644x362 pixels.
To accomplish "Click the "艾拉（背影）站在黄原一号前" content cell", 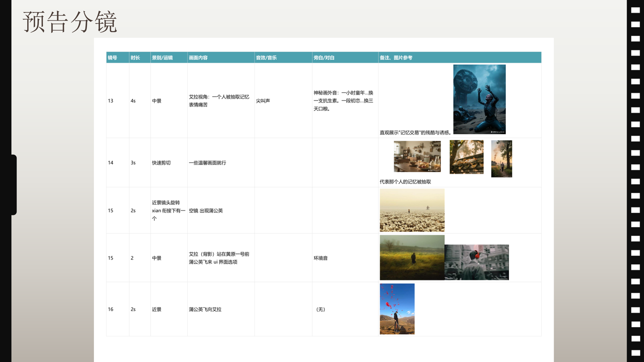I will coord(221,258).
